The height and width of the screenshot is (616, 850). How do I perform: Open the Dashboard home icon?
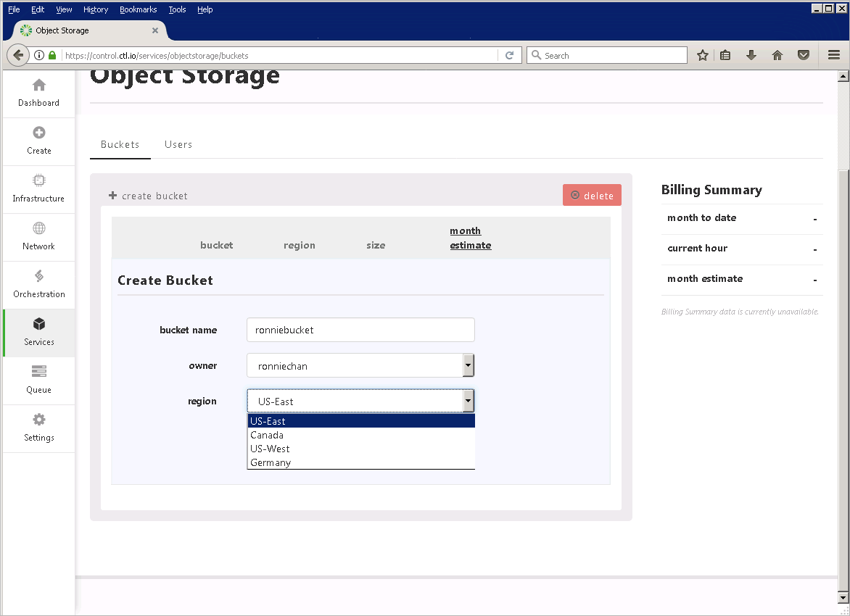(39, 85)
